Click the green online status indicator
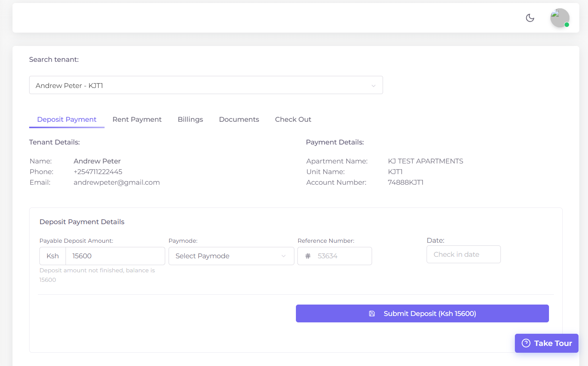Image resolution: width=588 pixels, height=366 pixels. pos(566,25)
